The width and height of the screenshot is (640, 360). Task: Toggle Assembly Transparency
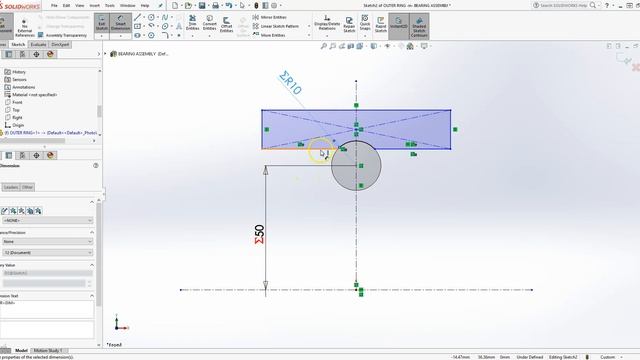(62, 35)
